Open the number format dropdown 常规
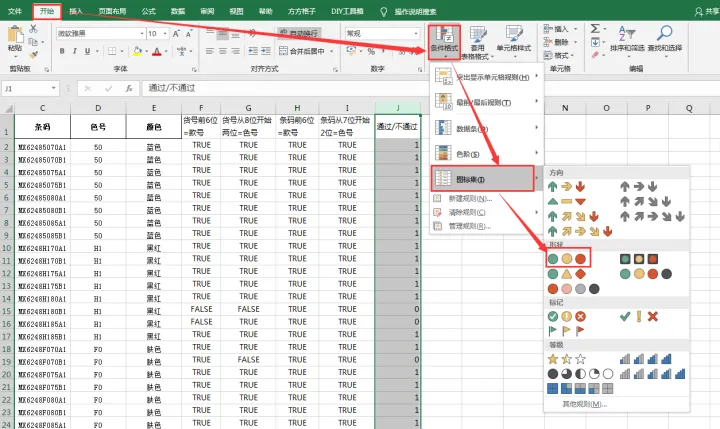The height and width of the screenshot is (429, 720). (x=416, y=34)
